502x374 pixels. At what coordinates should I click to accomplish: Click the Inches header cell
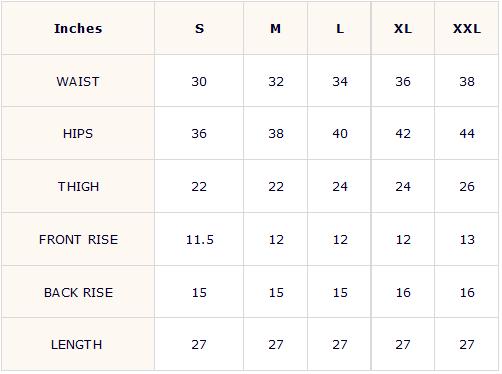(x=78, y=29)
